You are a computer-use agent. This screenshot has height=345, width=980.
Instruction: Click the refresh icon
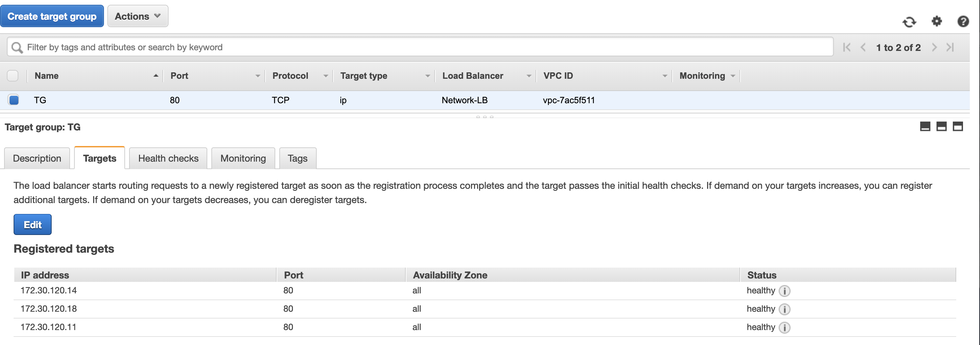click(x=909, y=22)
